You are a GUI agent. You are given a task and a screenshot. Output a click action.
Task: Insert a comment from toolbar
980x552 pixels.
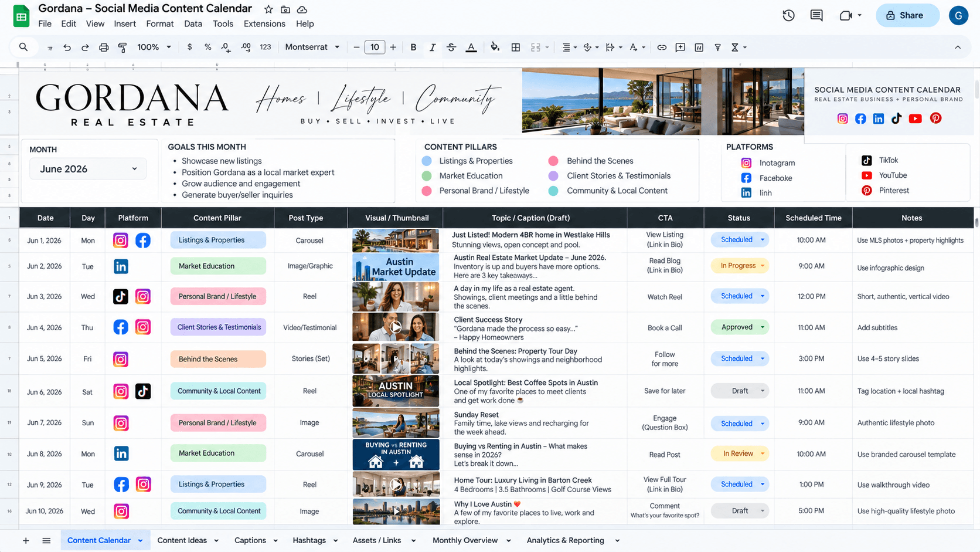[x=680, y=48]
